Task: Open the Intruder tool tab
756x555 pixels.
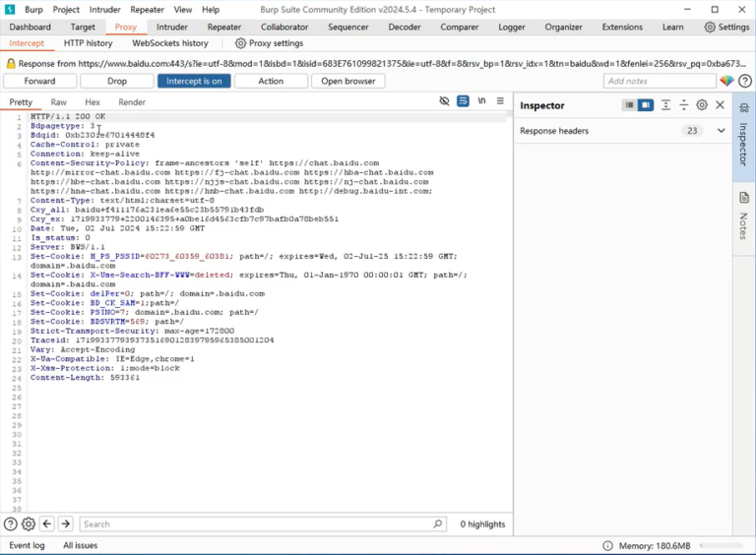Action: pyautogui.click(x=172, y=27)
